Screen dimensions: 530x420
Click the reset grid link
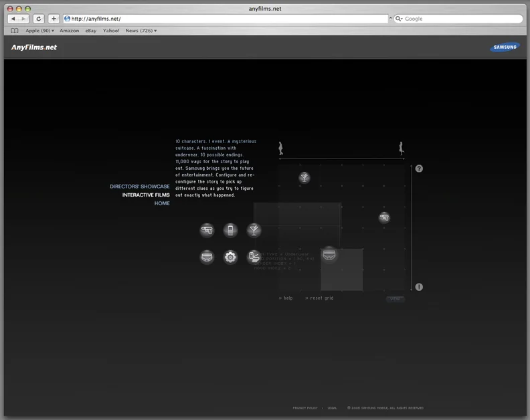click(319, 298)
